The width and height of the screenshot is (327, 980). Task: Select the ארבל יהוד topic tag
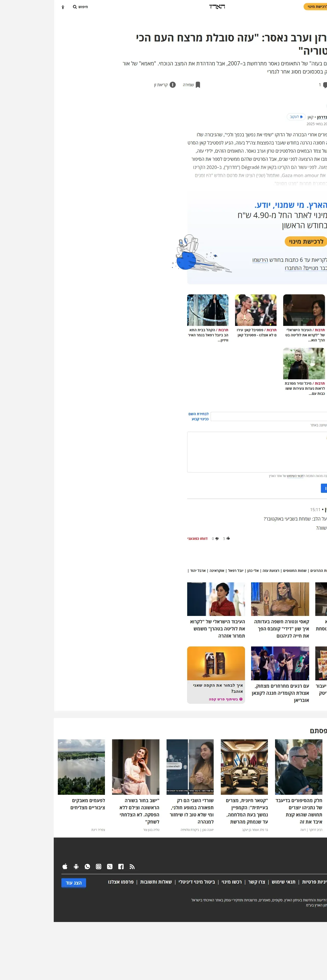click(x=198, y=571)
